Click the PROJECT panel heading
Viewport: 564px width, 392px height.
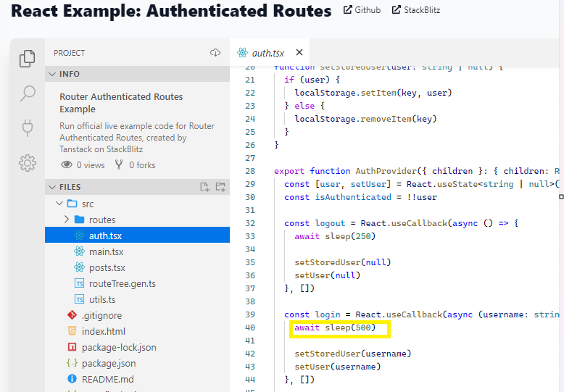pos(69,53)
